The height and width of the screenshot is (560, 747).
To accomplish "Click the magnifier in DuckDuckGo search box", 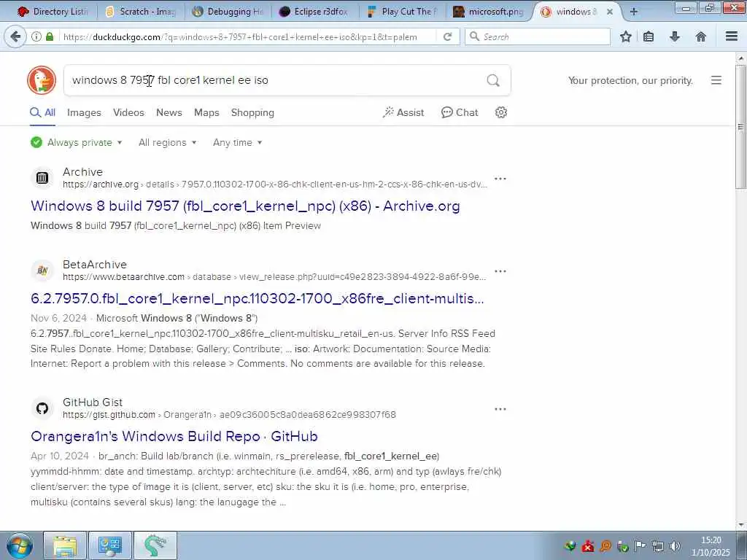I will [x=493, y=80].
